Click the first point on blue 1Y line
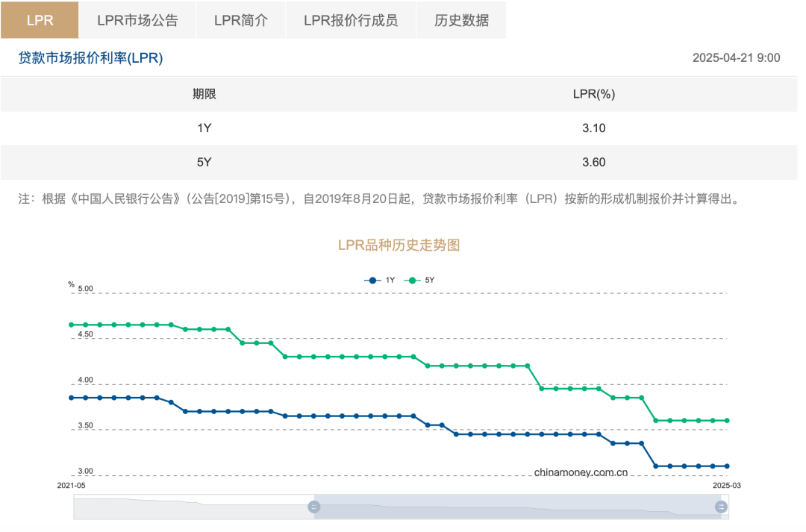Viewport: 806px width, 532px height. click(x=72, y=398)
